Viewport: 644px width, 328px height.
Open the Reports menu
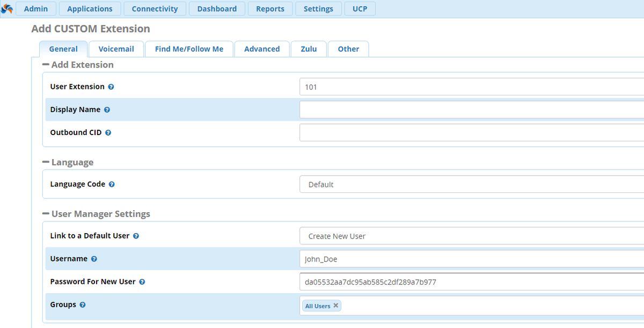(270, 9)
